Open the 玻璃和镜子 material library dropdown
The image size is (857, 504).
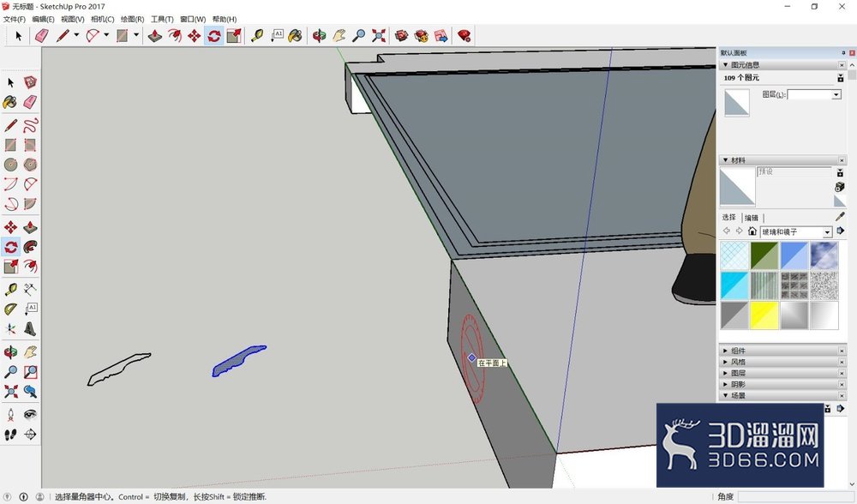click(x=796, y=231)
